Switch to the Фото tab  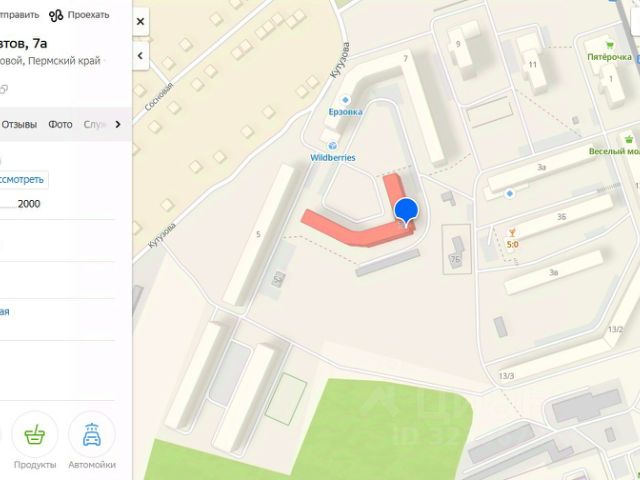[x=60, y=124]
